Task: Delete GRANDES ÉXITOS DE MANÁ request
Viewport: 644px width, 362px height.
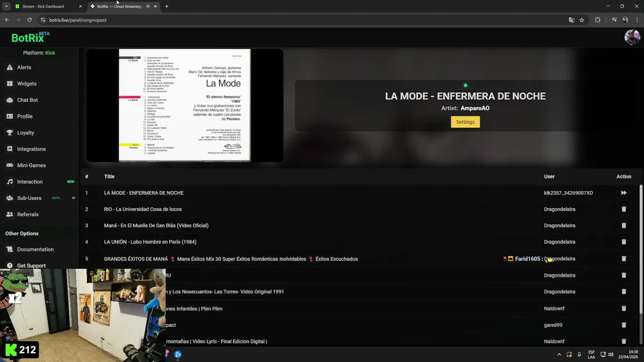Action: [624, 258]
